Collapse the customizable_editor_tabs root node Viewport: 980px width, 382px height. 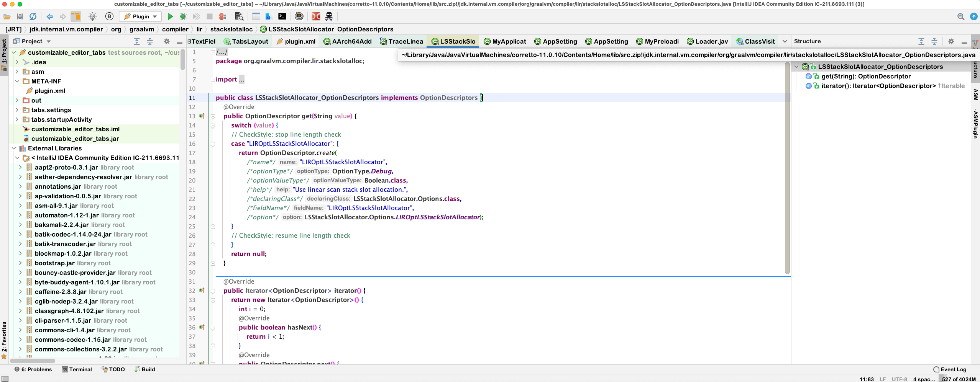(14, 52)
